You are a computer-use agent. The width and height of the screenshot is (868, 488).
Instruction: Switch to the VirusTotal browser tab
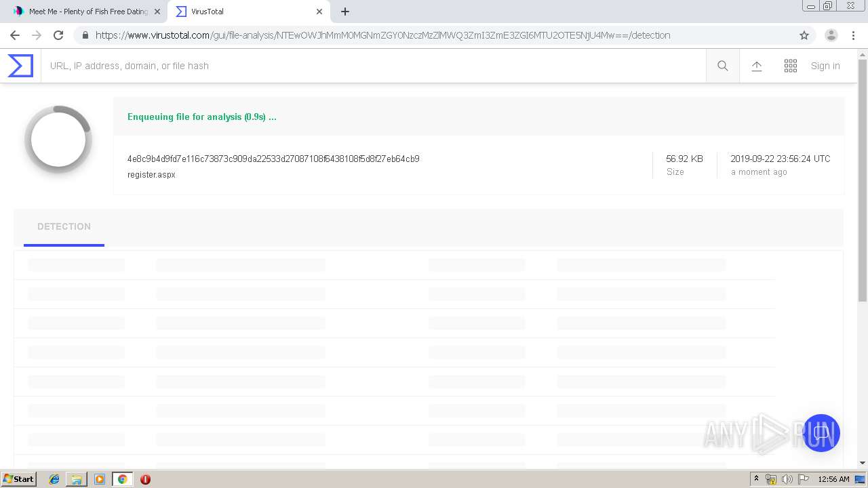[x=249, y=12]
